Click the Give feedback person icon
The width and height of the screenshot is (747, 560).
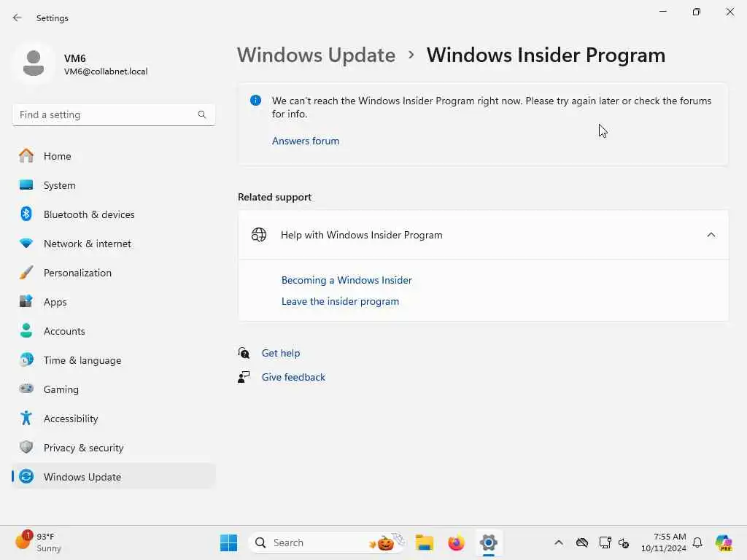coord(244,377)
